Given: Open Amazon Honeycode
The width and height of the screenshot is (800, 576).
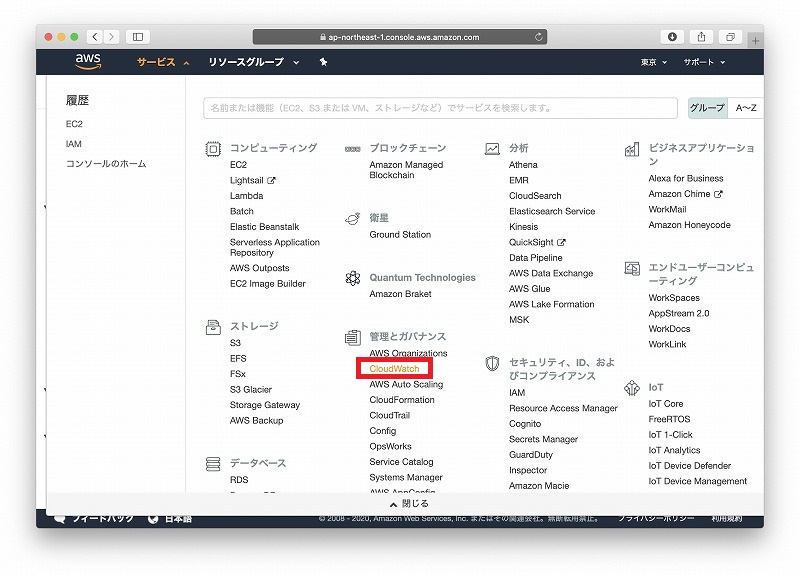Looking at the screenshot, I should point(689,225).
